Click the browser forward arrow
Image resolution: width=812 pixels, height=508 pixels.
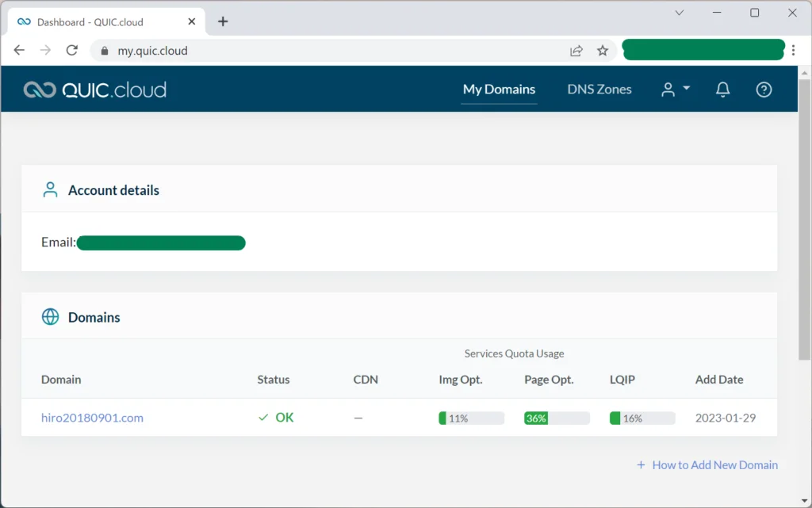coord(45,50)
